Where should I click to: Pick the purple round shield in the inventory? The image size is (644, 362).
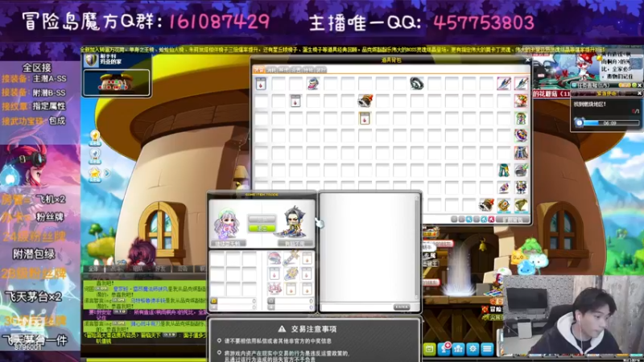tap(521, 135)
